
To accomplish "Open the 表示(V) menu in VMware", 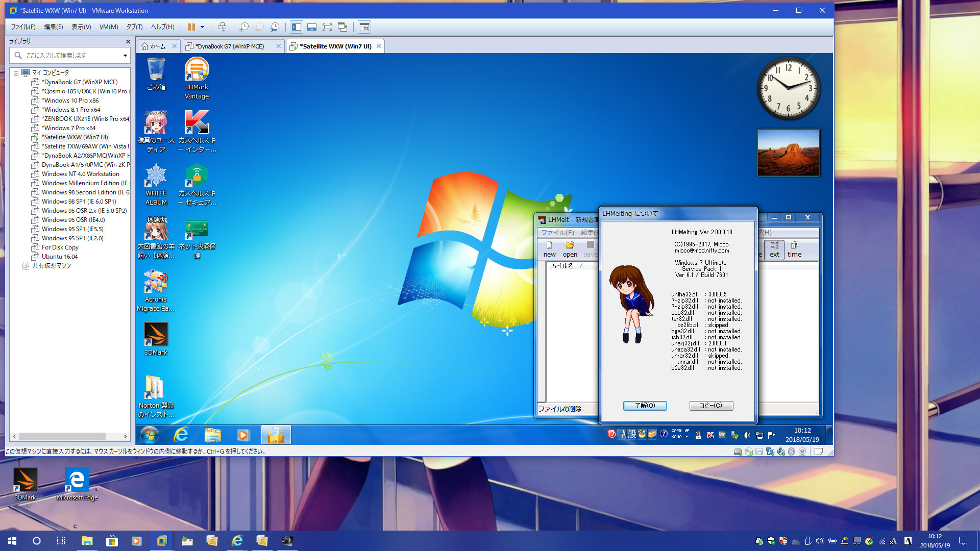I will 81,27.
